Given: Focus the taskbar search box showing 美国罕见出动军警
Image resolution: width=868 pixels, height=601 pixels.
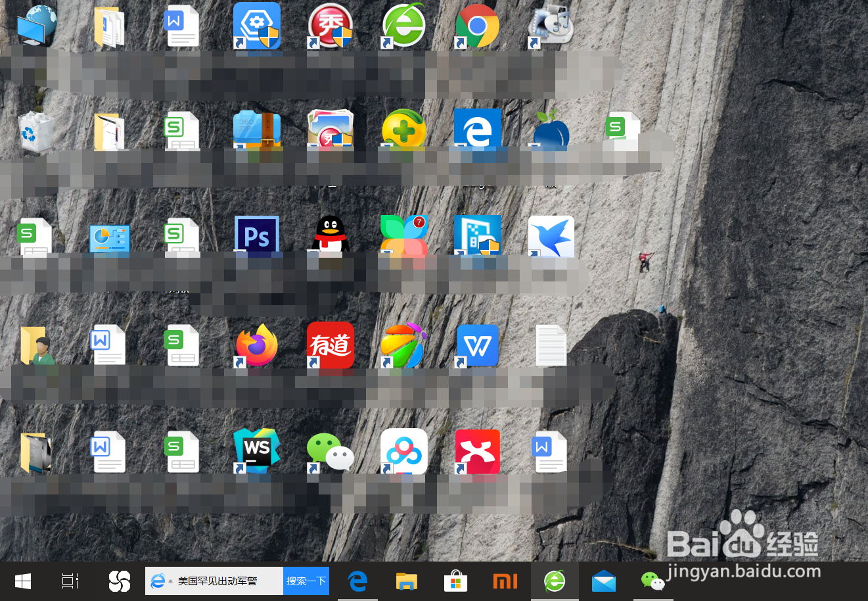Looking at the screenshot, I should [x=214, y=581].
